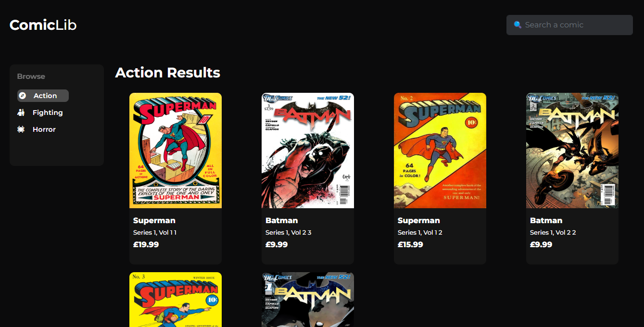Focus the Search a comic field
This screenshot has height=327, width=644.
click(569, 25)
